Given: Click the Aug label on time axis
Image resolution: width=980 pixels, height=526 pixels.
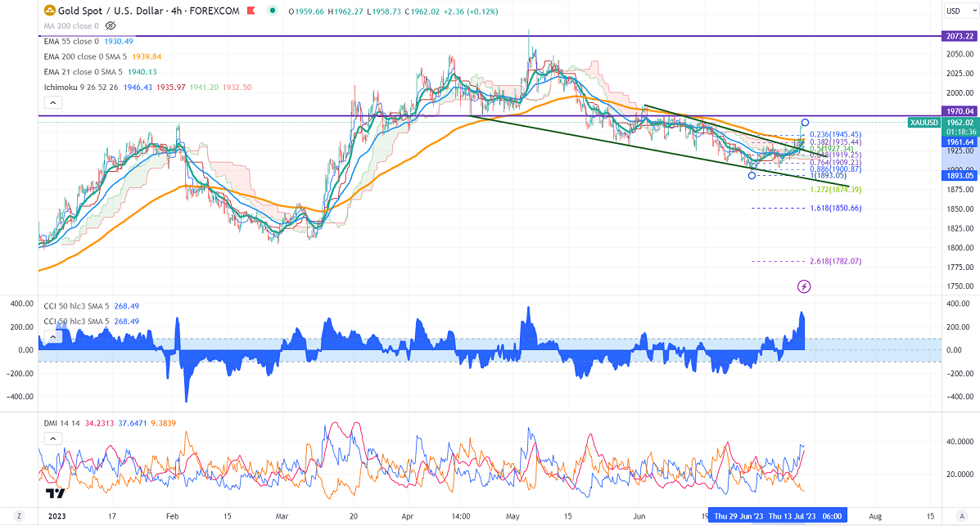Looking at the screenshot, I should click(x=875, y=516).
